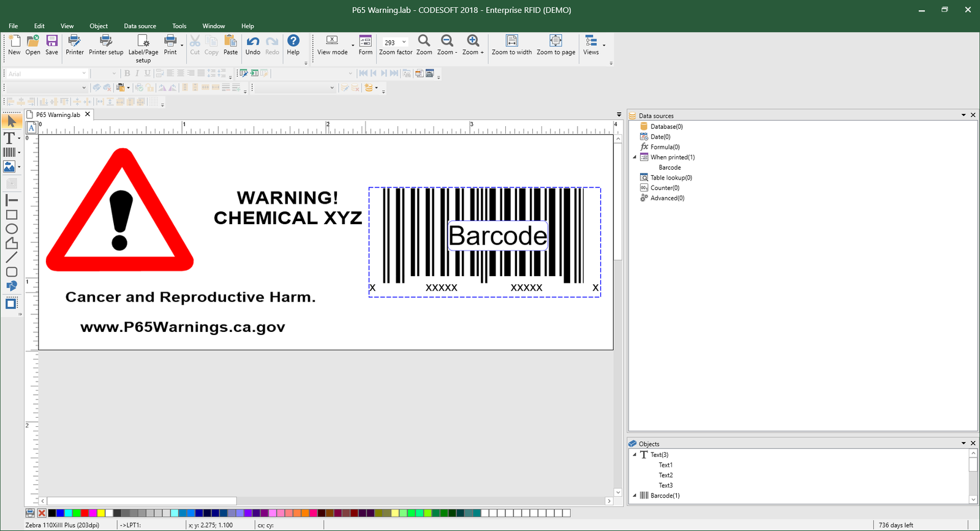Undo the last action

point(253,41)
